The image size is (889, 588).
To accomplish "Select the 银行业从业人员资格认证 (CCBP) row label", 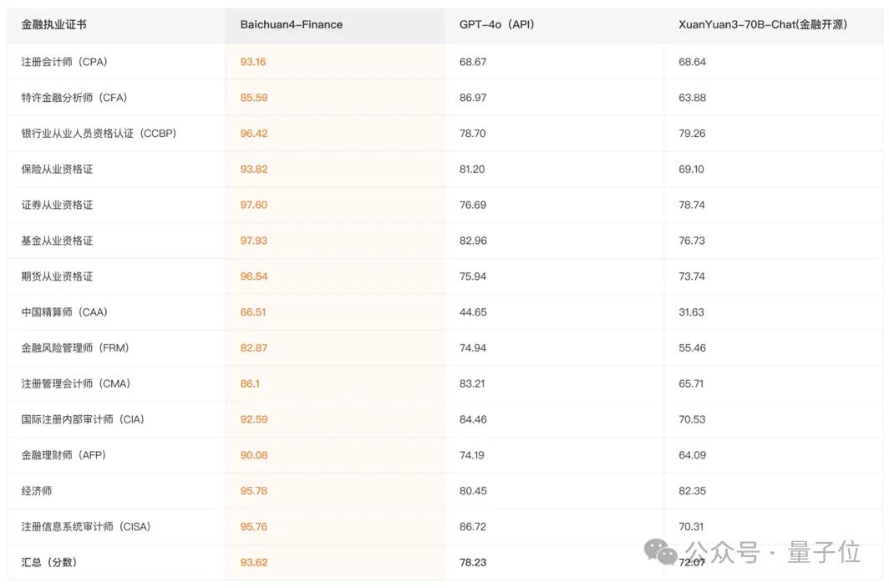I will point(99,134).
